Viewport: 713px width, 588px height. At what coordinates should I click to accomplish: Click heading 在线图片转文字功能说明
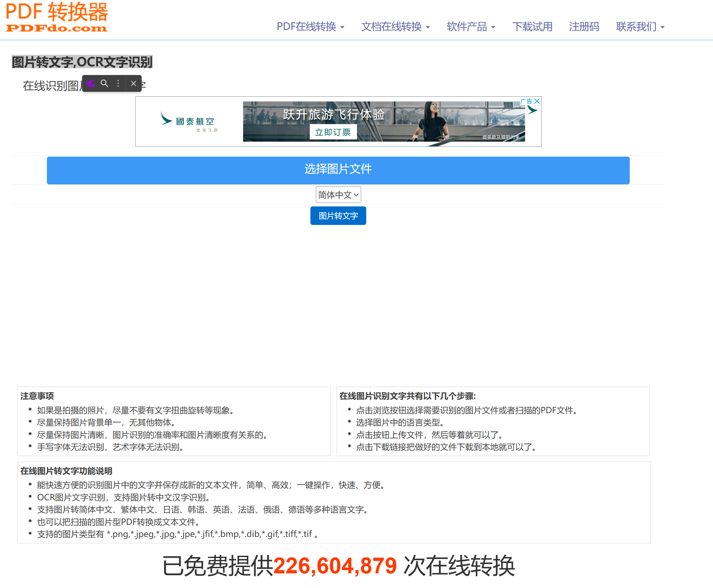click(66, 471)
